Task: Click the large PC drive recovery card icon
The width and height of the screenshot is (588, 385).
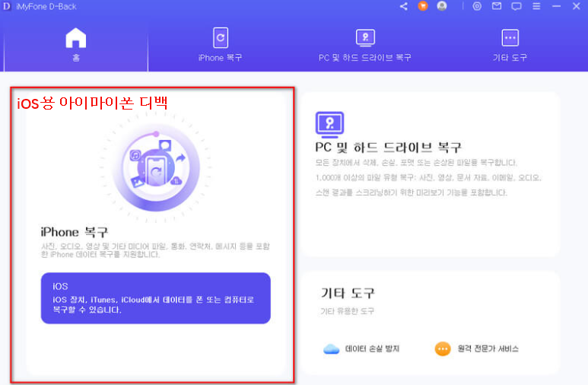Action: pyautogui.click(x=329, y=125)
